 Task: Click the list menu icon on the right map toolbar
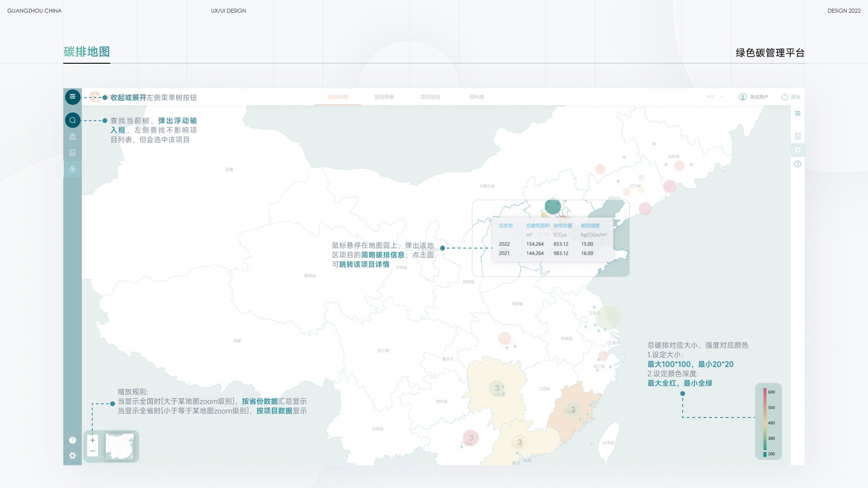(x=797, y=113)
